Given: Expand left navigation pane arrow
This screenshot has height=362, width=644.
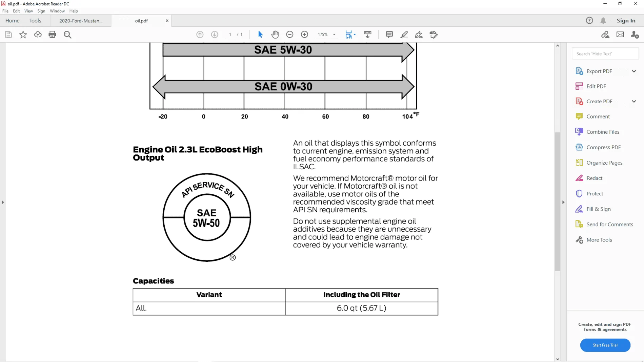Looking at the screenshot, I should pos(3,202).
